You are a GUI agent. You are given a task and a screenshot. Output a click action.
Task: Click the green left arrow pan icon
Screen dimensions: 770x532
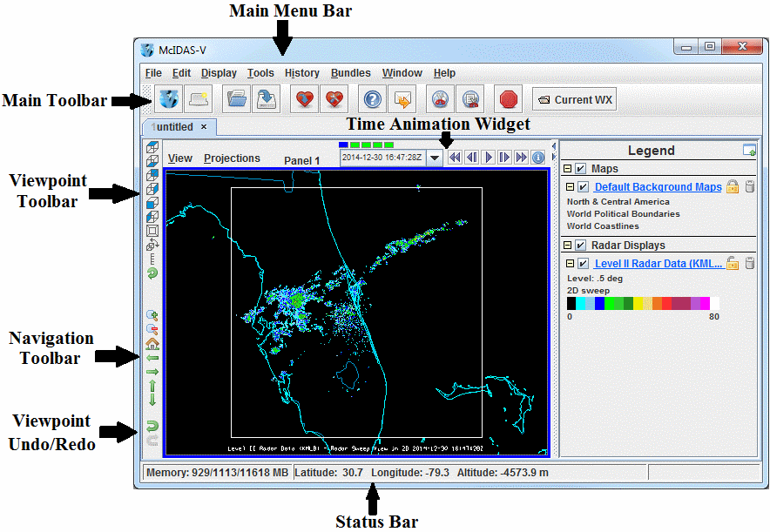(x=152, y=357)
